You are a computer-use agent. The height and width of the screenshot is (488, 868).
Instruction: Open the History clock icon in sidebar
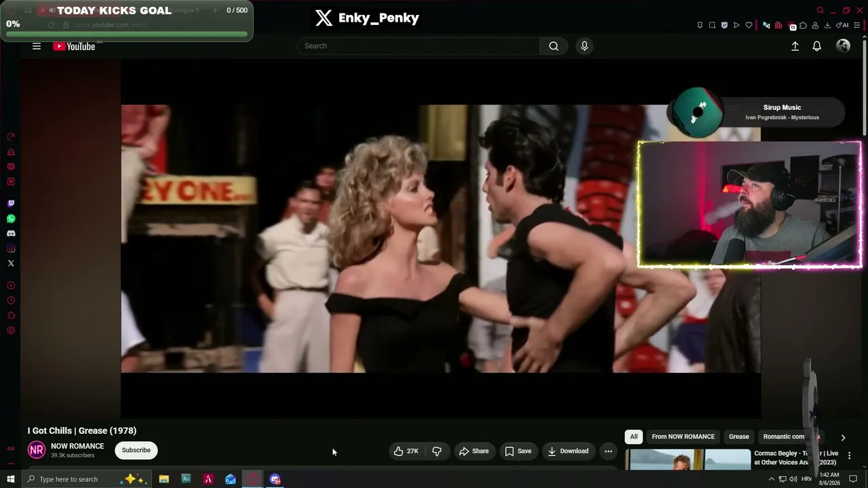(11, 300)
